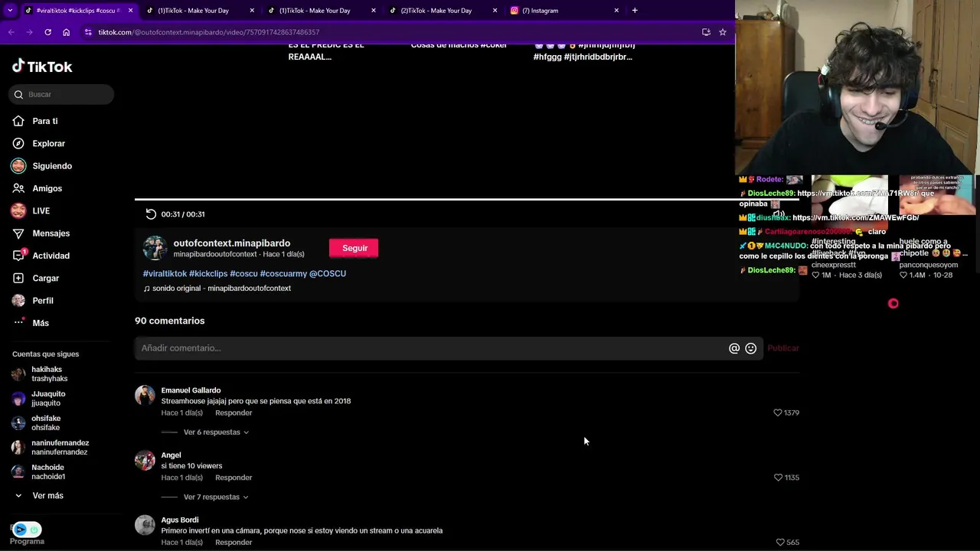Like Emanuel Gallardo's comment
Viewport: 980px width, 551px height.
pyautogui.click(x=778, y=412)
